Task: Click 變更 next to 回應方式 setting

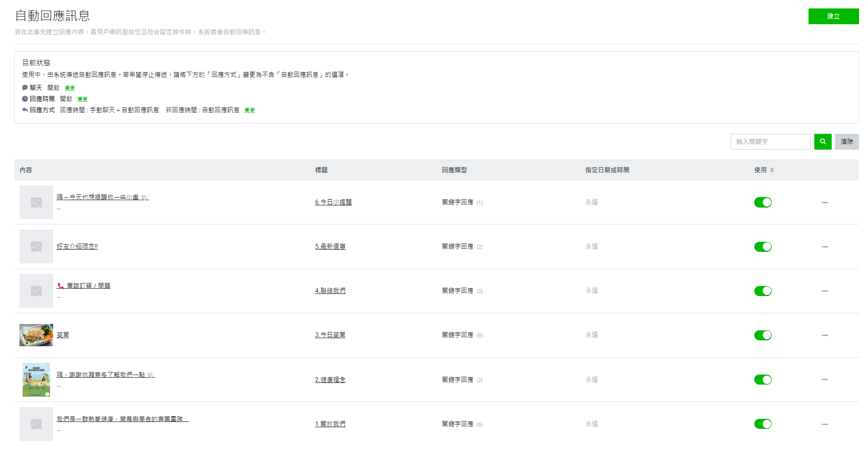Action: click(x=250, y=111)
